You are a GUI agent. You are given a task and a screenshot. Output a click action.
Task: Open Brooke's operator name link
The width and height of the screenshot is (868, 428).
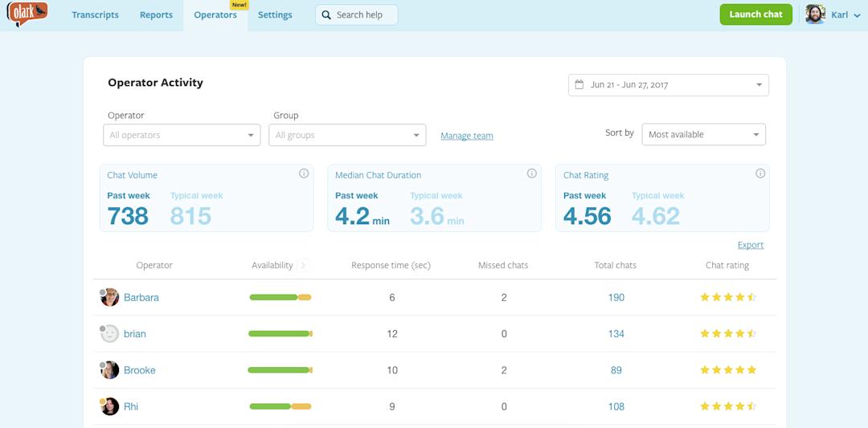(140, 370)
